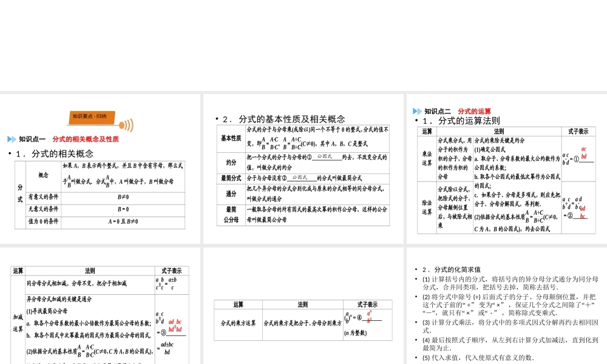Click the 有意义的条件 cell
Image resolution: width=607 pixels, height=364 pixels.
tap(43, 197)
